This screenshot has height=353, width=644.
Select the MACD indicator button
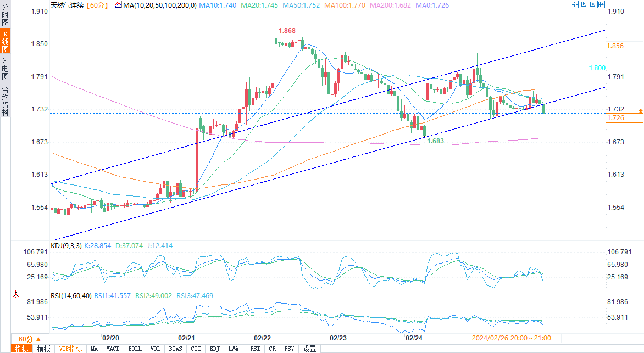pyautogui.click(x=113, y=349)
